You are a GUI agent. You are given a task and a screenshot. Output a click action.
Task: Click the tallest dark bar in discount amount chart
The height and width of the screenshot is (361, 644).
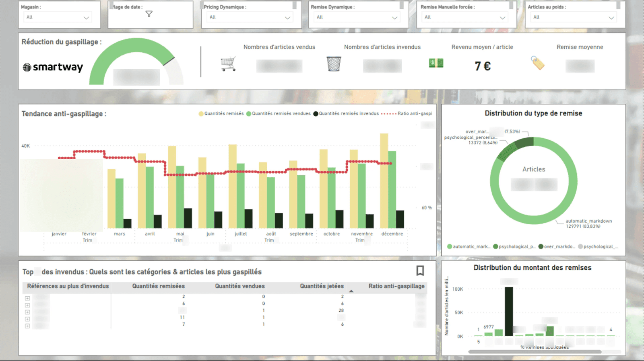(509, 311)
